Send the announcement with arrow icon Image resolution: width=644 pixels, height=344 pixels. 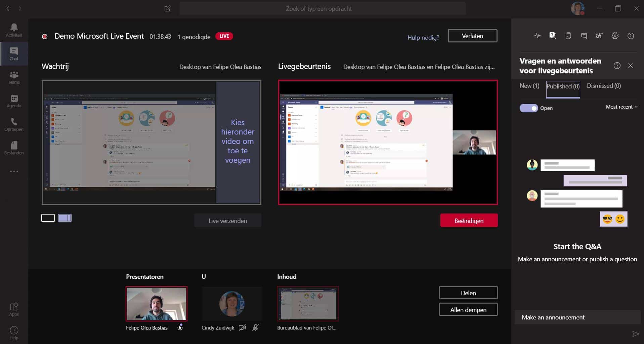tap(635, 334)
